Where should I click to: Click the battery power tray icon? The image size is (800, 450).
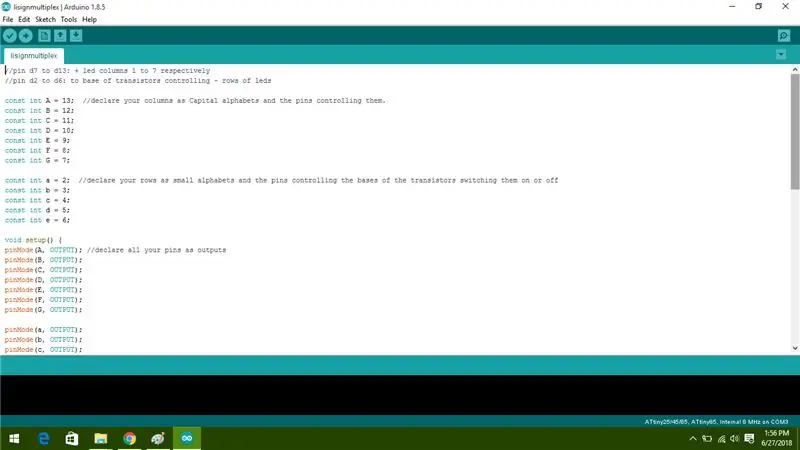click(707, 439)
